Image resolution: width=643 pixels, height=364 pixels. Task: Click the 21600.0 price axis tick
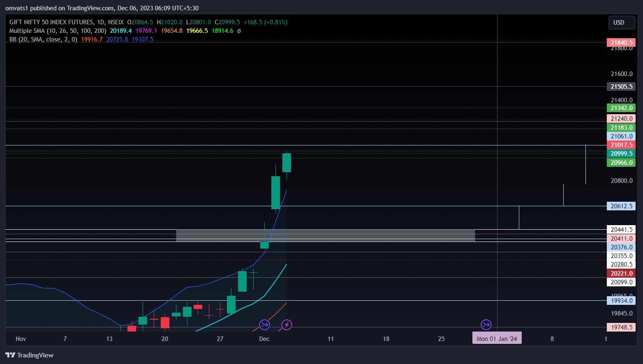point(622,74)
